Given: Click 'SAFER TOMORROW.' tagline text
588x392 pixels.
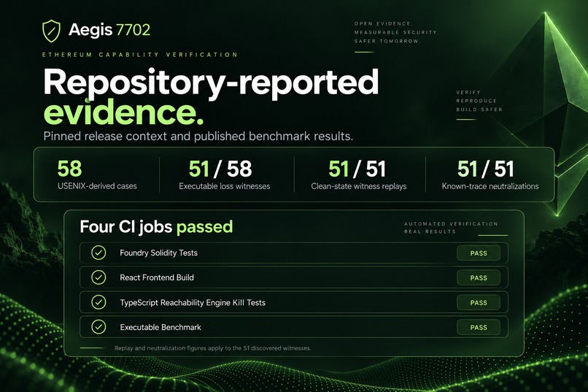Looking at the screenshot, I should (x=387, y=41).
